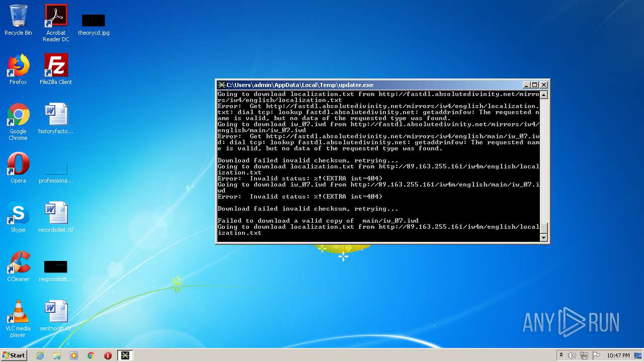
Task: Click console scrollbar down arrow
Action: click(544, 238)
